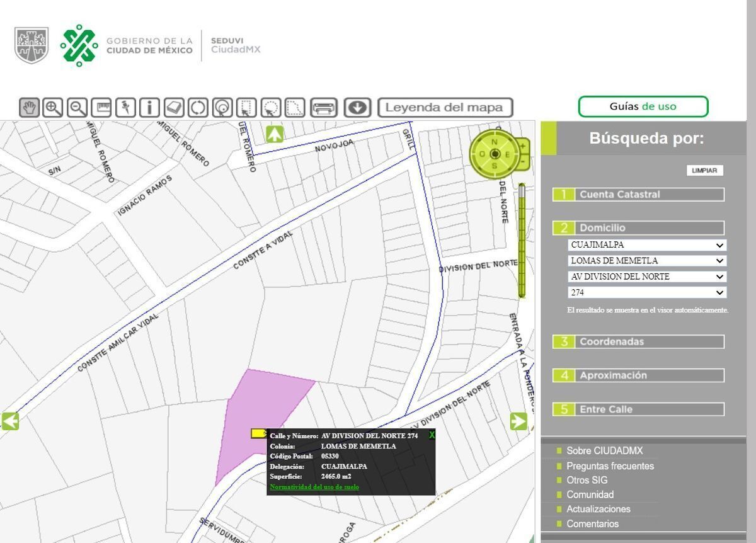Screen dimensions: 756x543
Task: Click the yellow parcel marker flag
Action: pos(258,433)
